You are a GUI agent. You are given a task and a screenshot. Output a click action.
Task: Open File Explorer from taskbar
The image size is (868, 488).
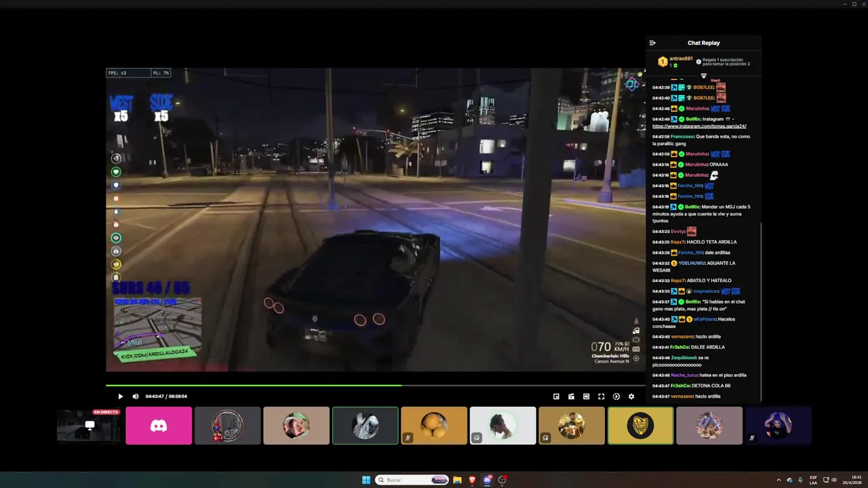pyautogui.click(x=457, y=480)
